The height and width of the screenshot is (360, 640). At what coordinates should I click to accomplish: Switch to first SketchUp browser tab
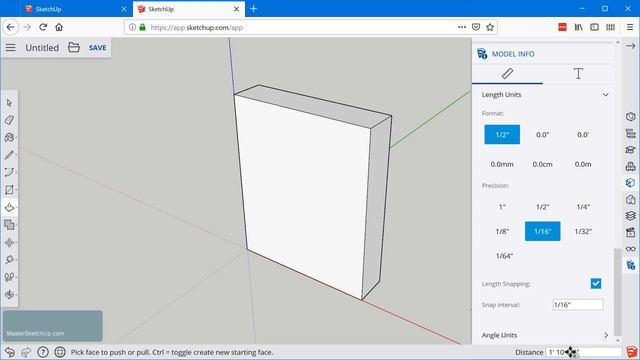[76, 9]
